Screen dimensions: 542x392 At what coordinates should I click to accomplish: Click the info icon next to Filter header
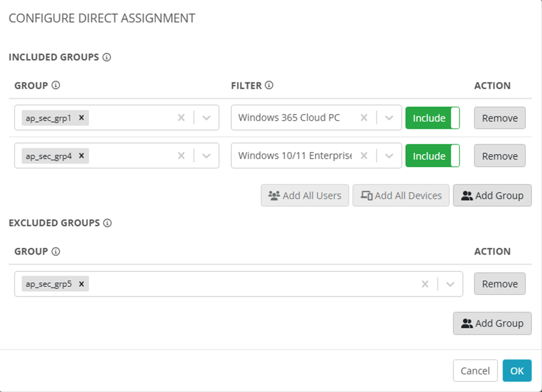pyautogui.click(x=269, y=86)
